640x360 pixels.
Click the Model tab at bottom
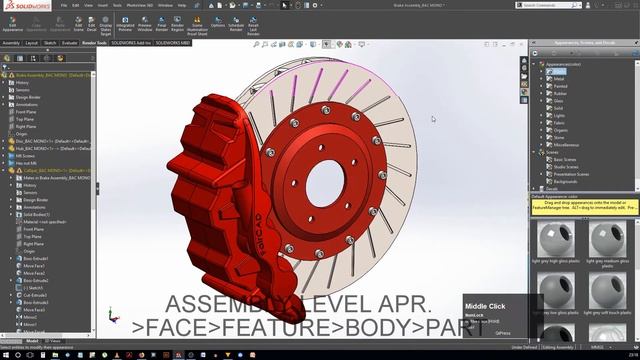click(x=32, y=341)
